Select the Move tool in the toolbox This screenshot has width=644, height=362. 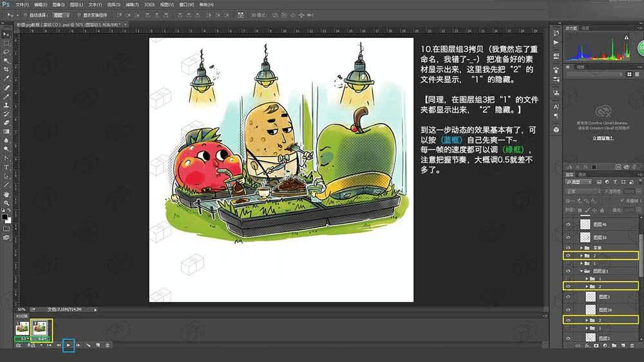[6, 35]
